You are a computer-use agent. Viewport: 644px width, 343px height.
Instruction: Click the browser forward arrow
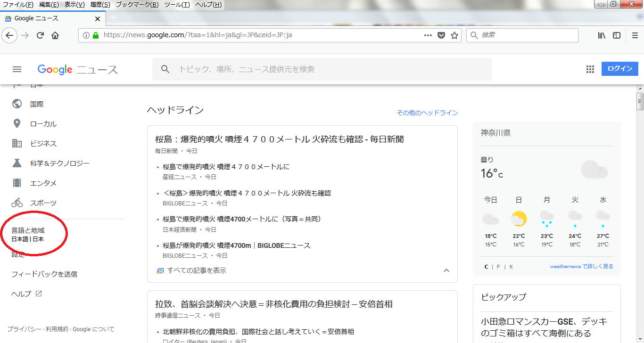click(x=25, y=35)
